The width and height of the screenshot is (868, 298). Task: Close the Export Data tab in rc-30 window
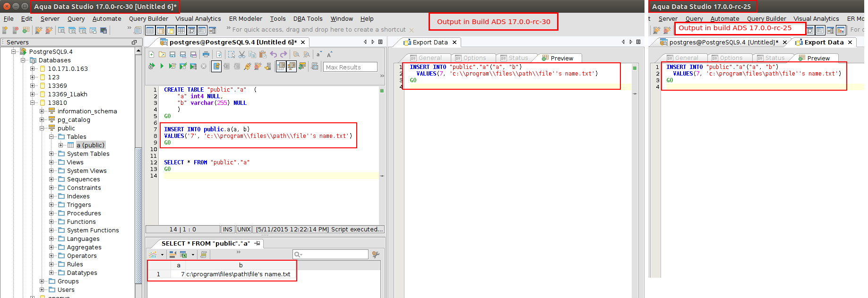[455, 43]
